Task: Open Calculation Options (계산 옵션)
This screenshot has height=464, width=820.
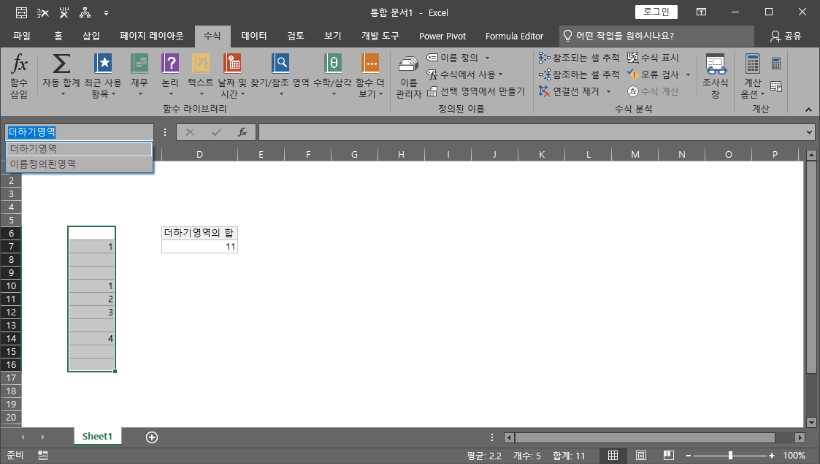Action: coord(753,76)
